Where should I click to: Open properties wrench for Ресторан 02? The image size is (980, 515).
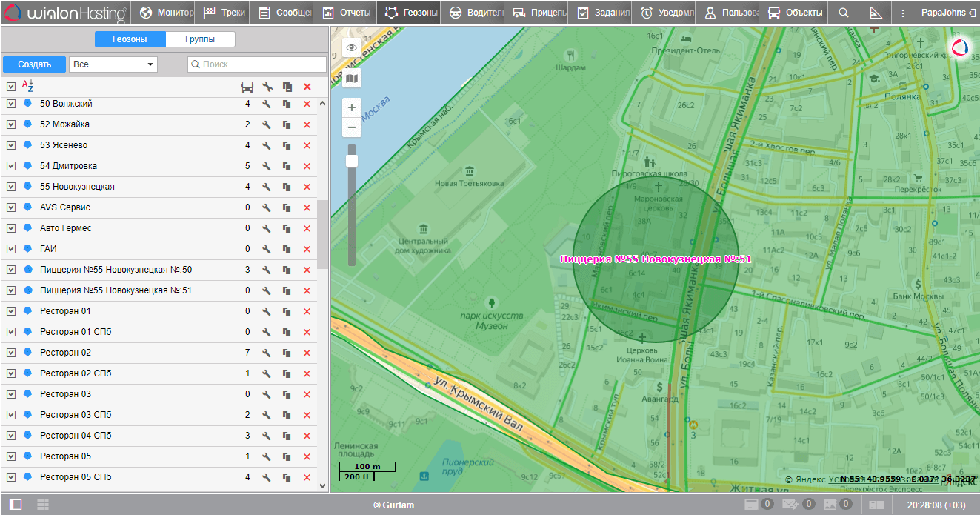267,353
